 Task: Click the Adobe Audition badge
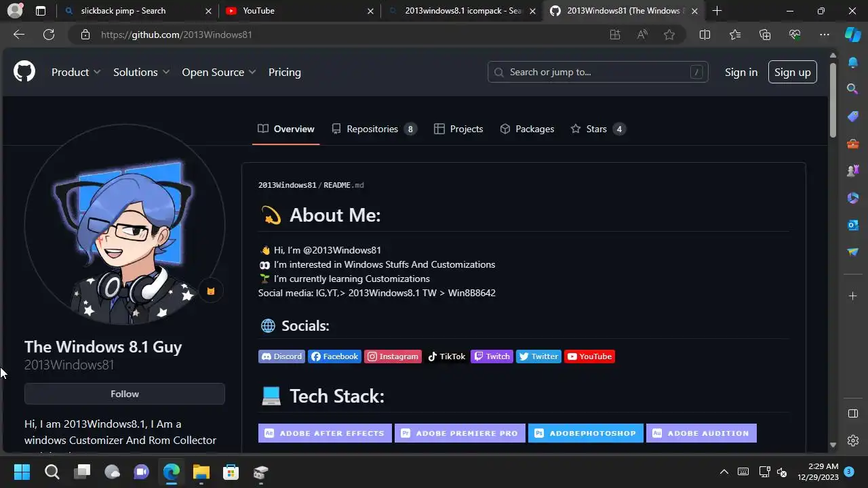click(701, 433)
